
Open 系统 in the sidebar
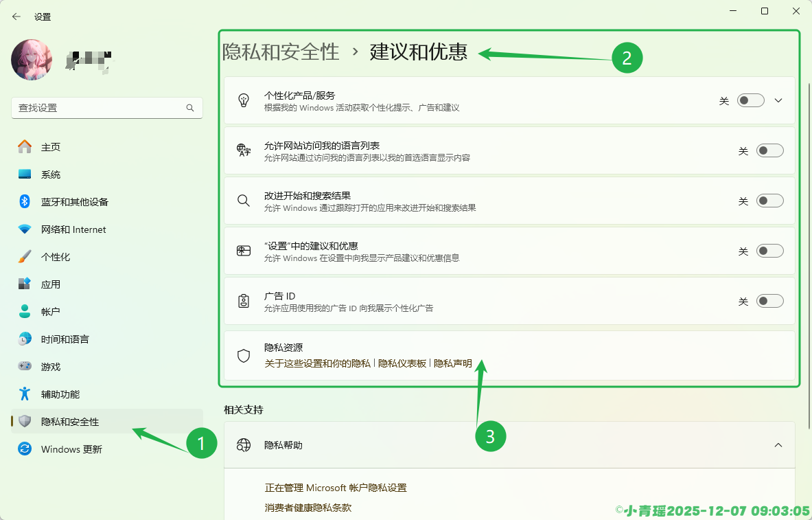(51, 174)
